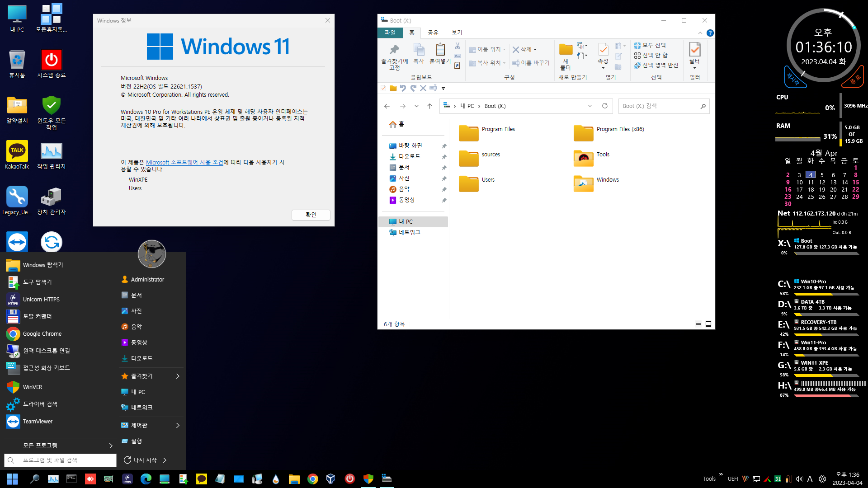Open Microsoft 소프트웨어 사용 조건 link
This screenshot has width=868, height=488.
(x=184, y=162)
